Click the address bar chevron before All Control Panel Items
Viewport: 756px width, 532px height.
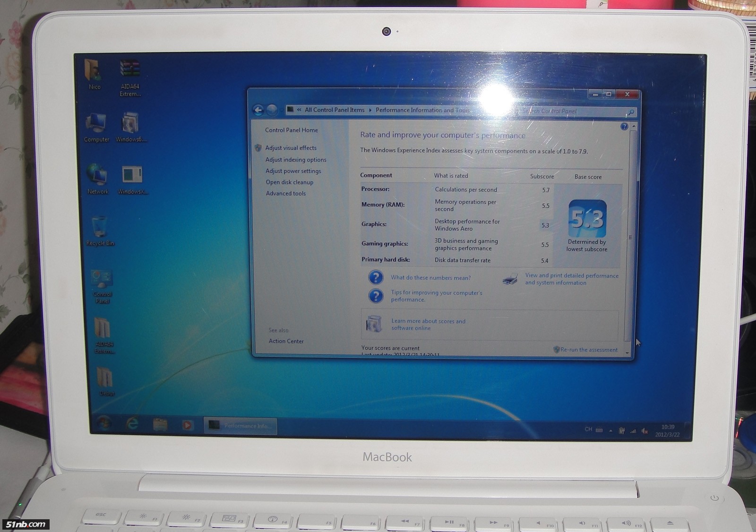point(299,110)
